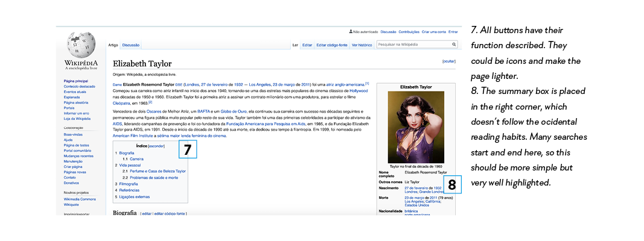Open Ajuda in the sidebar
Screen dimensions: 644x241
68,140
